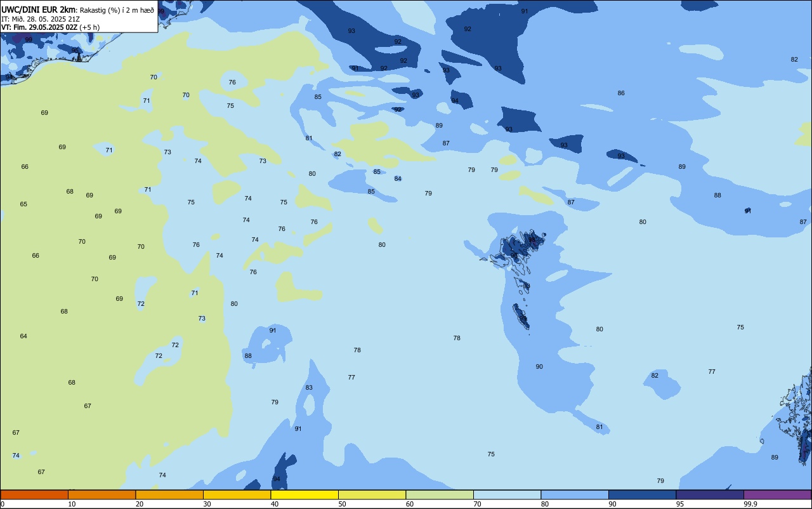Click the '64' humidity value on the map
Image resolution: width=812 pixels, height=509 pixels.
[x=23, y=336]
